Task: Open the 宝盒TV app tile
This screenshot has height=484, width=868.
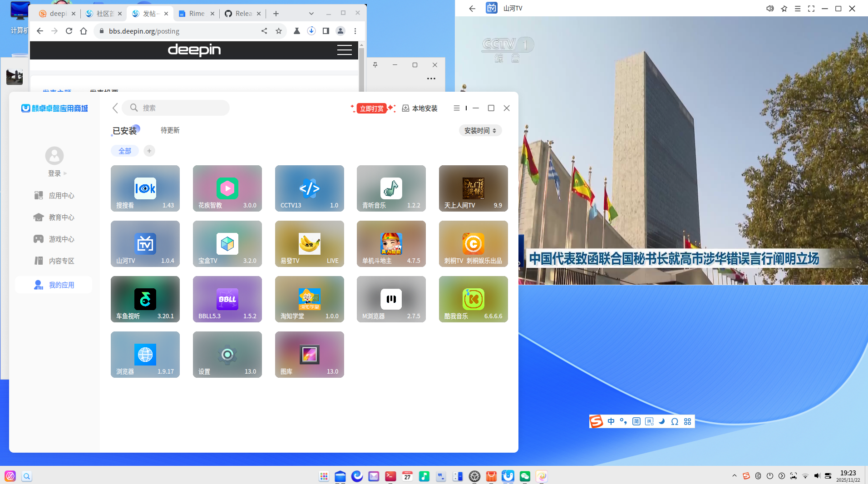Action: 227,244
